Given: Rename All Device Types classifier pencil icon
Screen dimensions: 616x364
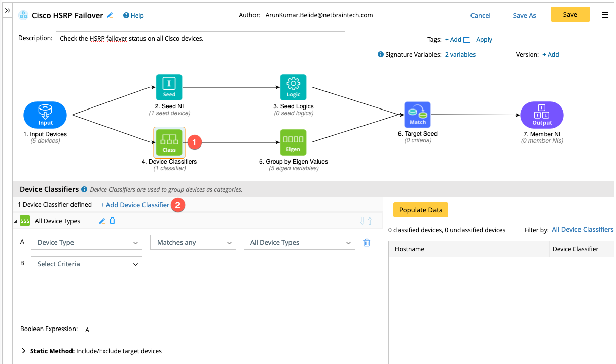Looking at the screenshot, I should coord(102,221).
